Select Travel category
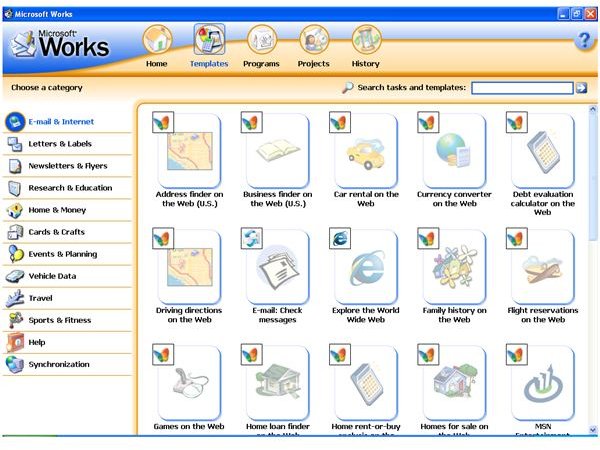 [67, 298]
